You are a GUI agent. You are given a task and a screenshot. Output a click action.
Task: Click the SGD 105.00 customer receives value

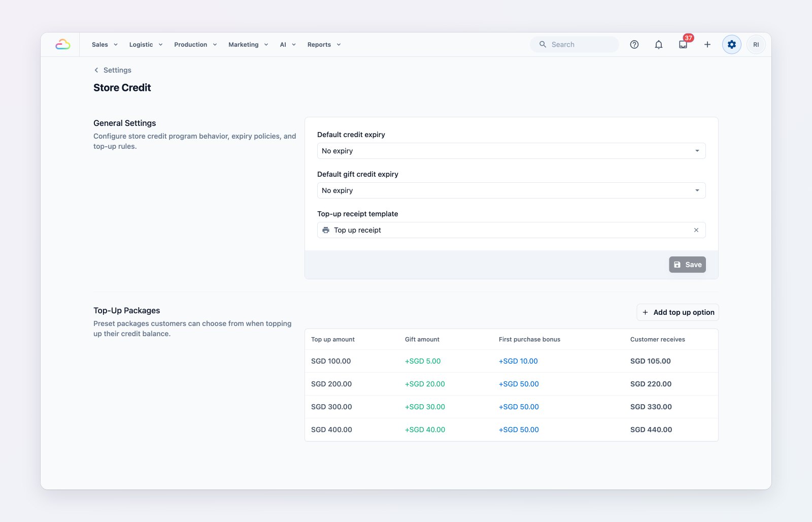click(651, 361)
